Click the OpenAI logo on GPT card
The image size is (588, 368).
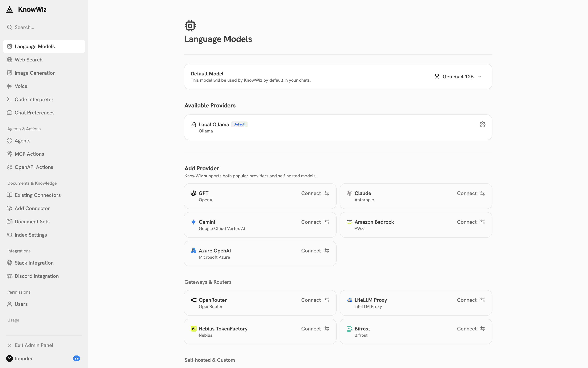click(194, 193)
